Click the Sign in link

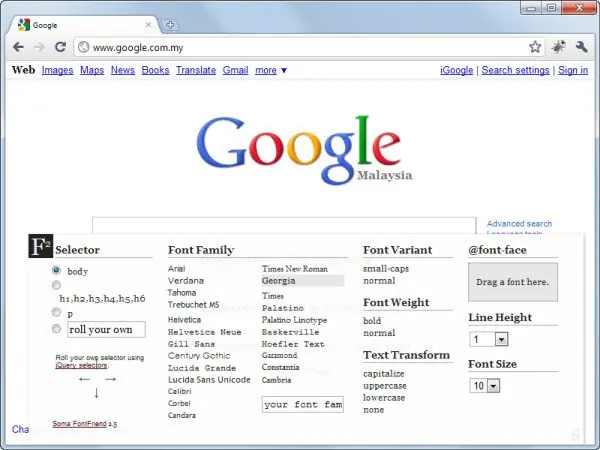[x=573, y=70]
